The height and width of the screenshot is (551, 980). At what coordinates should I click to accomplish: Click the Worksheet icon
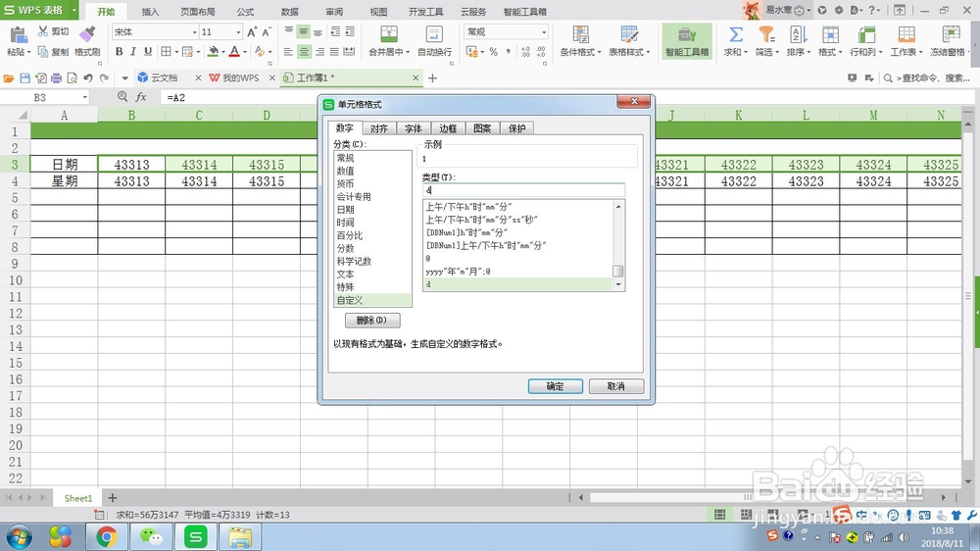tap(906, 35)
